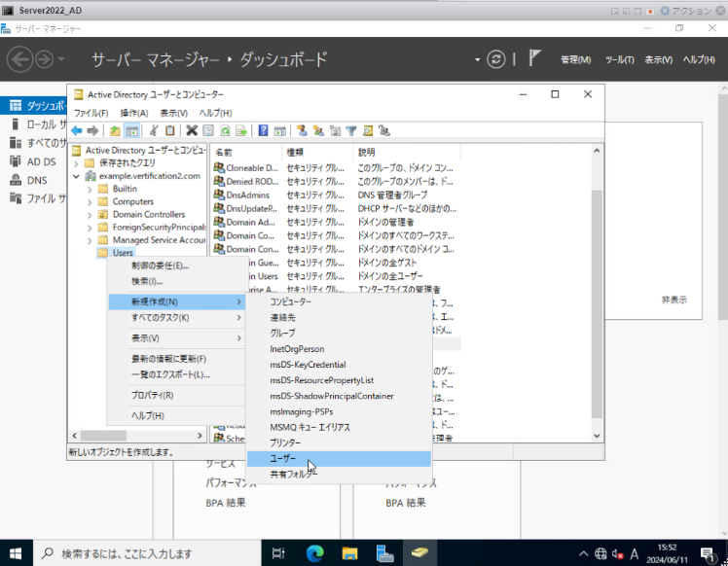Open すべてのタスク(K) submenu
Image resolution: width=728 pixels, height=566 pixels.
(176, 318)
